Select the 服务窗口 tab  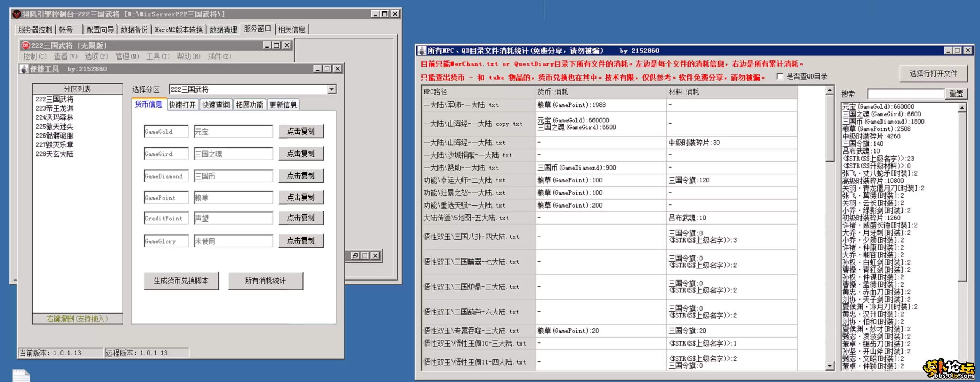click(258, 29)
